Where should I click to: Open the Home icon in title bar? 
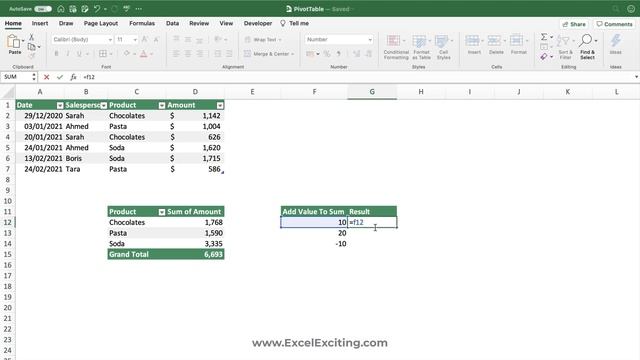tap(61, 9)
